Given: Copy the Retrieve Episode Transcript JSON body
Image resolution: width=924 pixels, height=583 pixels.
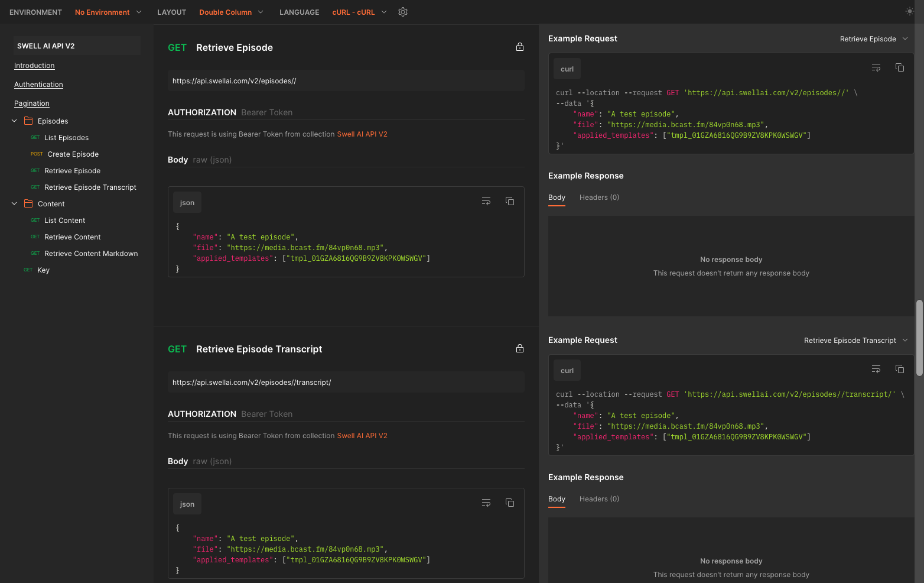Looking at the screenshot, I should click(x=509, y=503).
